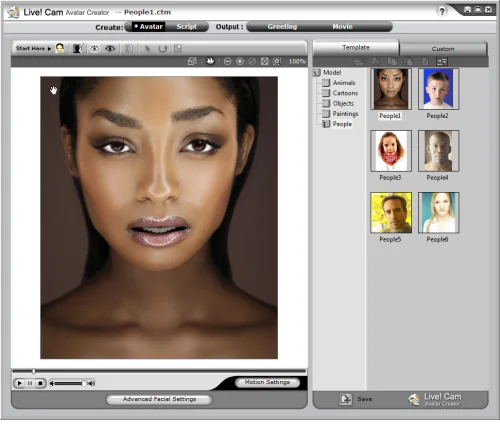This screenshot has width=500, height=430.
Task: Select the face silhouette profile tool
Action: (78, 48)
